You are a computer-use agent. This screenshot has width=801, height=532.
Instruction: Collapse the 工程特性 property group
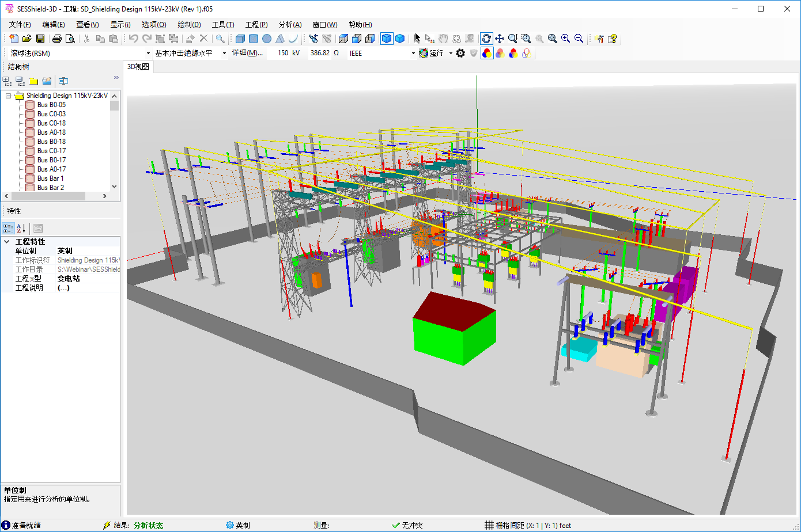coord(7,242)
